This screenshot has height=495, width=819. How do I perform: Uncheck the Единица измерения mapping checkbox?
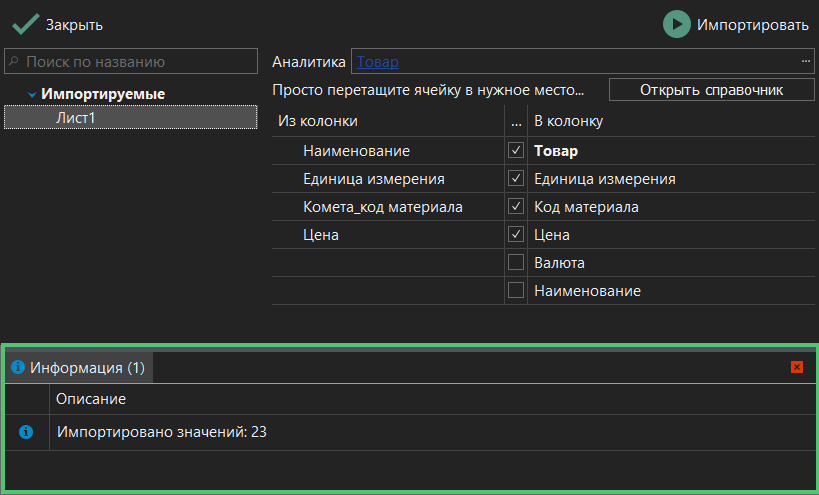[516, 178]
